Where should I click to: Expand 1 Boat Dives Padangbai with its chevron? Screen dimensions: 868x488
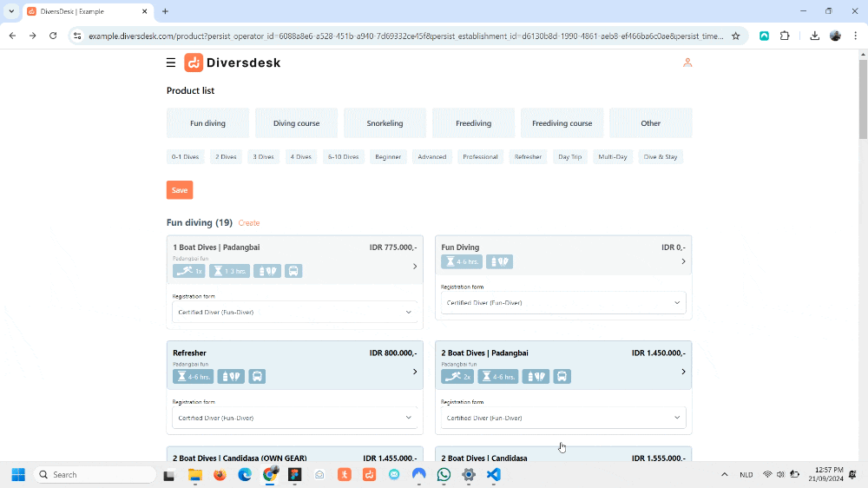(415, 267)
